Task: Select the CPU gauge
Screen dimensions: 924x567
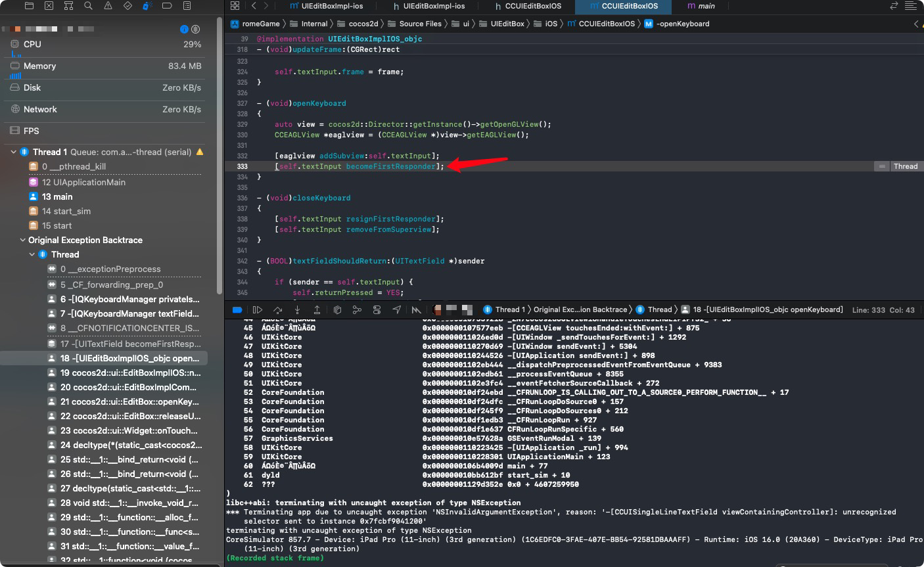Action: click(106, 45)
